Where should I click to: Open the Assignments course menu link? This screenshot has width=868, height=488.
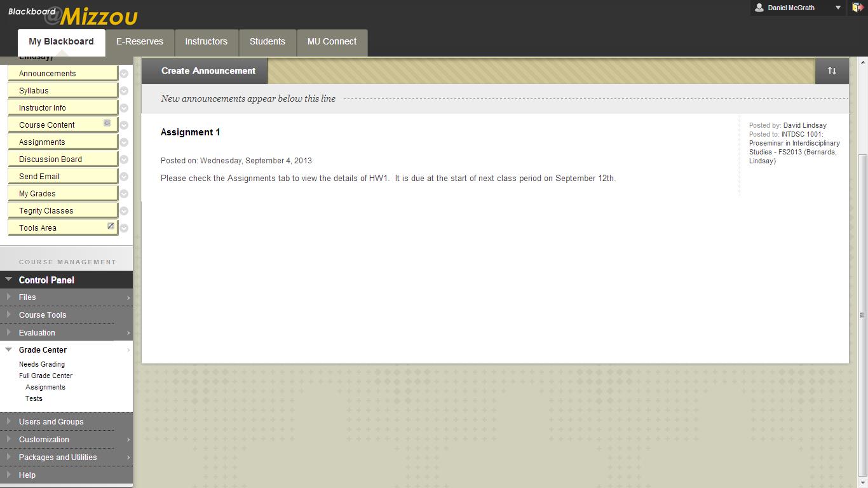pyautogui.click(x=42, y=142)
